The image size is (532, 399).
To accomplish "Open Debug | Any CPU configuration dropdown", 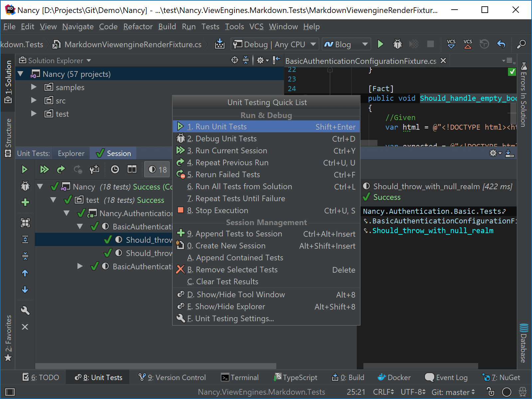I will click(275, 44).
